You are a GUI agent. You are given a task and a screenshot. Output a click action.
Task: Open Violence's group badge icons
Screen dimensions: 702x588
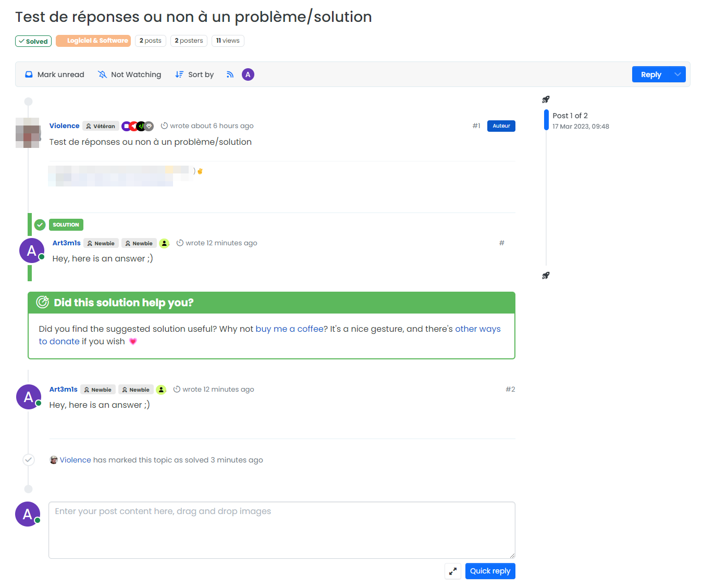138,126
